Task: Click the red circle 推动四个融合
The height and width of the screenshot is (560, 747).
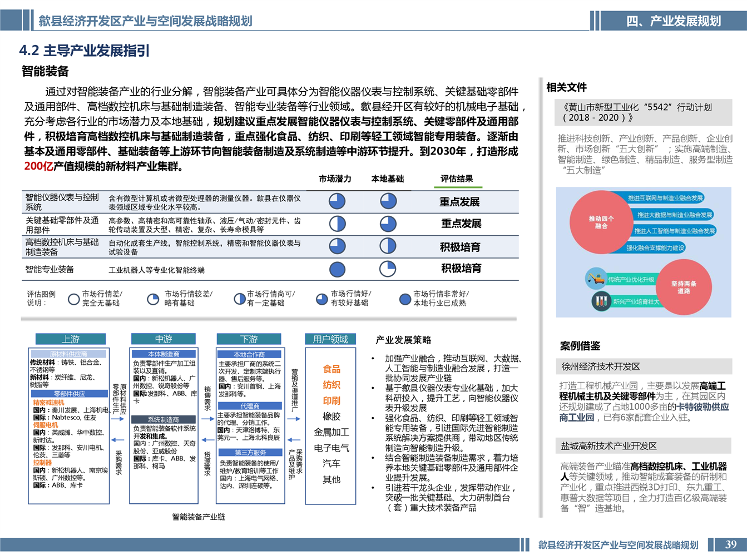Action: pos(601,222)
